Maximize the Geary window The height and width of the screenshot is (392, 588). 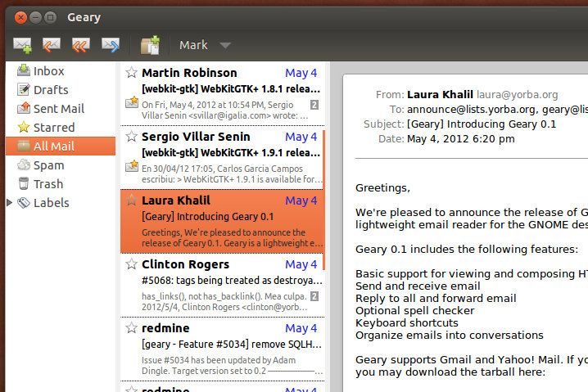pyautogui.click(x=50, y=18)
